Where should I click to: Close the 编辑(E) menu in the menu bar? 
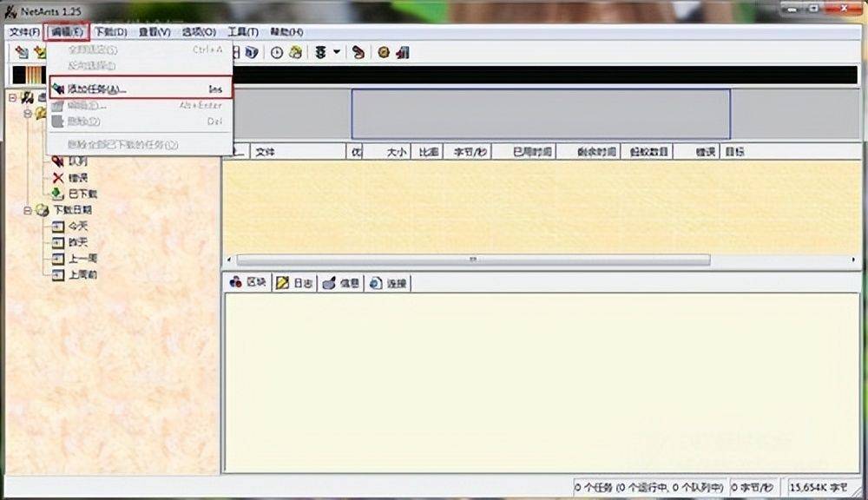(x=67, y=32)
